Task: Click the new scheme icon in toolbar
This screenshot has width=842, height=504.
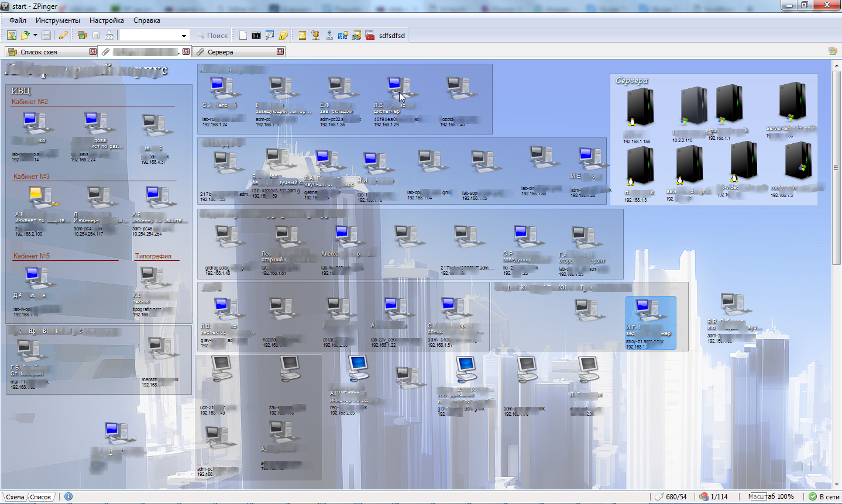Action: coord(11,36)
